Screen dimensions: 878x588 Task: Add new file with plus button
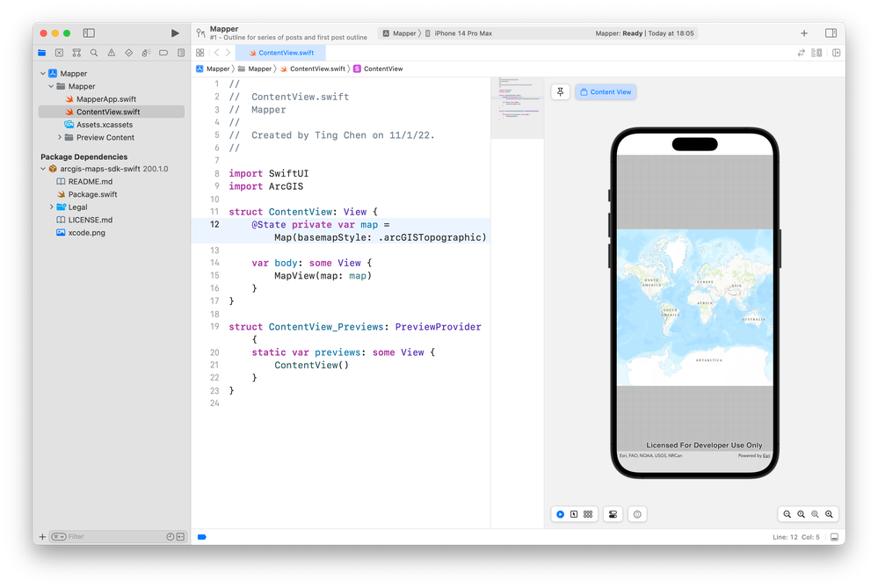pos(42,536)
